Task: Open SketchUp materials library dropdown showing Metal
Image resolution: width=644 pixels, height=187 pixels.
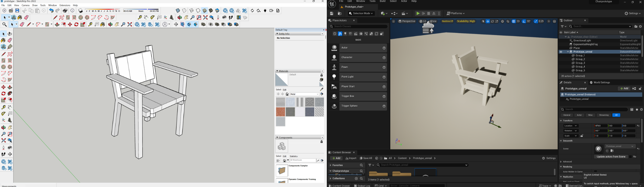Action: pyautogui.click(x=305, y=94)
